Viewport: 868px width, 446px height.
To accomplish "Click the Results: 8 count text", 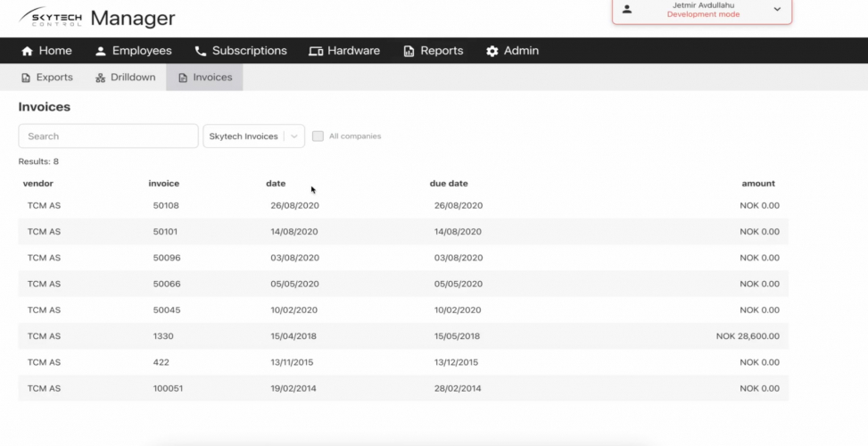I will [38, 161].
